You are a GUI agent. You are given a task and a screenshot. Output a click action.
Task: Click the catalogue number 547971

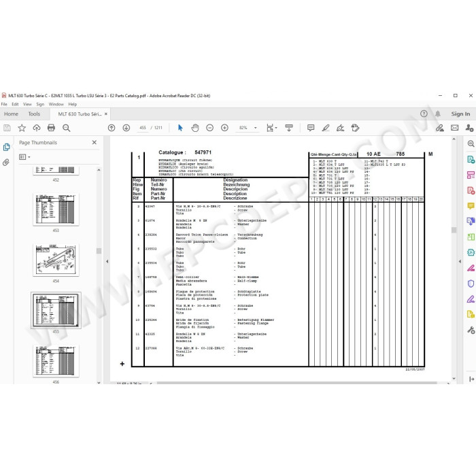point(203,152)
